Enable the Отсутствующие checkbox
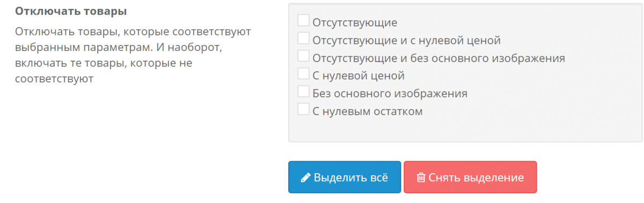Screen dimensions: 644x203 click(x=303, y=20)
